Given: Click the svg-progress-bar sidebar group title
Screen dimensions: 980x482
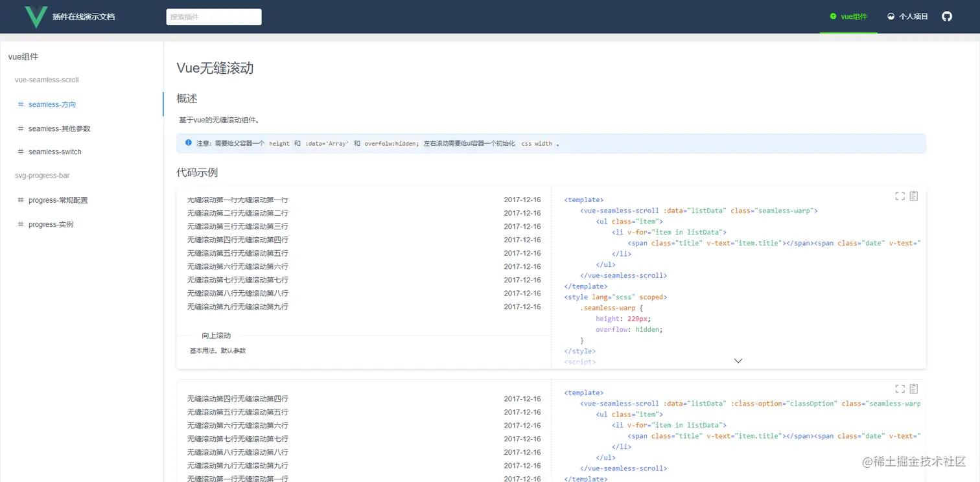Looking at the screenshot, I should pos(42,176).
